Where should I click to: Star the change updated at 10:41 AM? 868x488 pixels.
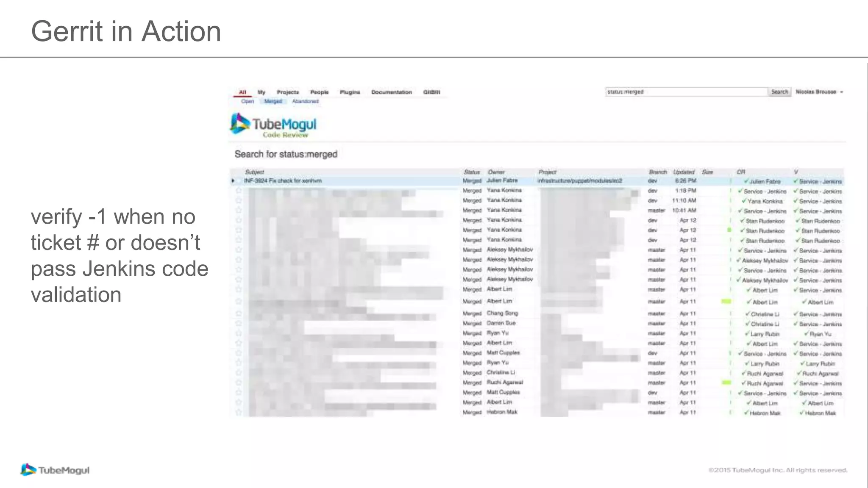point(239,210)
